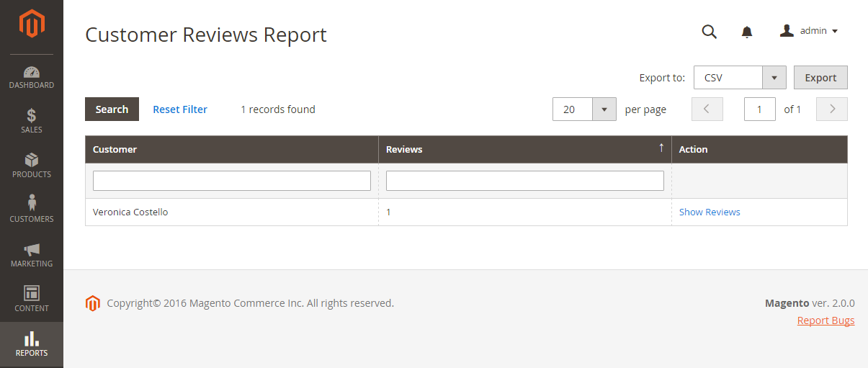Click the Report Bugs link
Image resolution: width=868 pixels, height=368 pixels.
826,320
